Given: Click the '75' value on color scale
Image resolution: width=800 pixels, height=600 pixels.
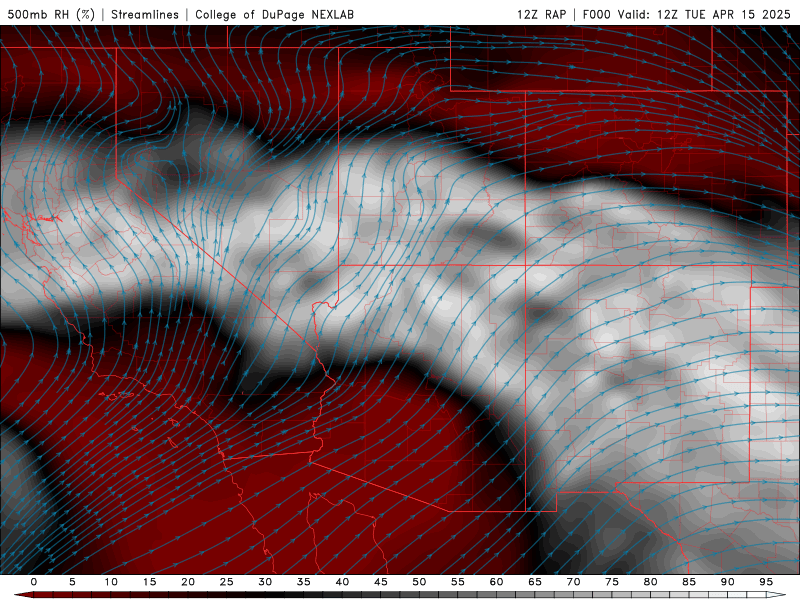Looking at the screenshot, I should (x=612, y=582).
